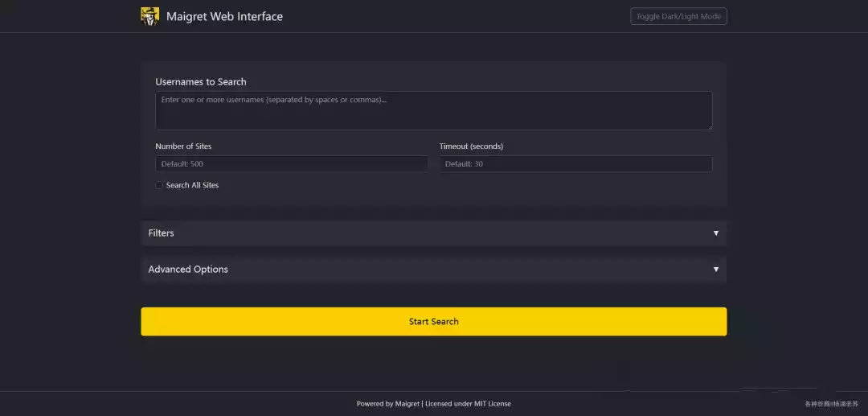Expand the Advanced Options section
This screenshot has width=868, height=416.
tap(433, 270)
